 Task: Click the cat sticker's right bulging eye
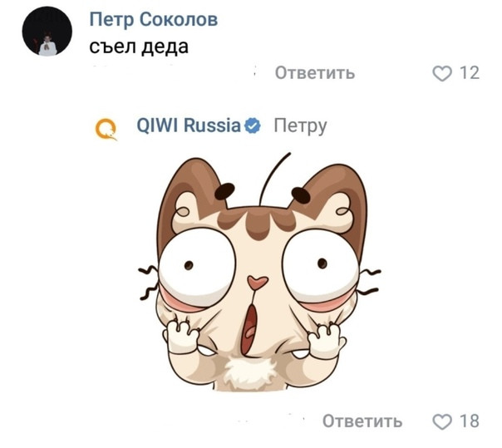click(321, 265)
